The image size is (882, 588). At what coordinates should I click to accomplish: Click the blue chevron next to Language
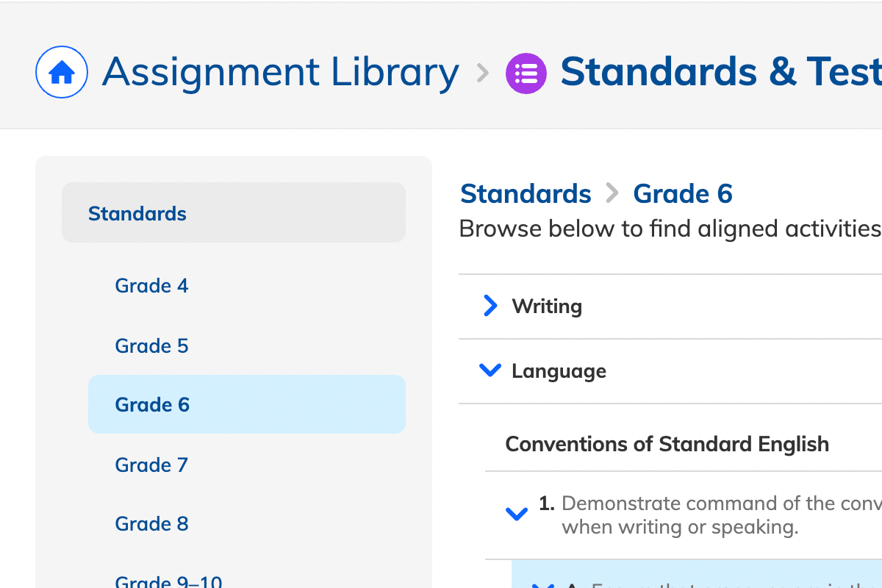click(490, 370)
